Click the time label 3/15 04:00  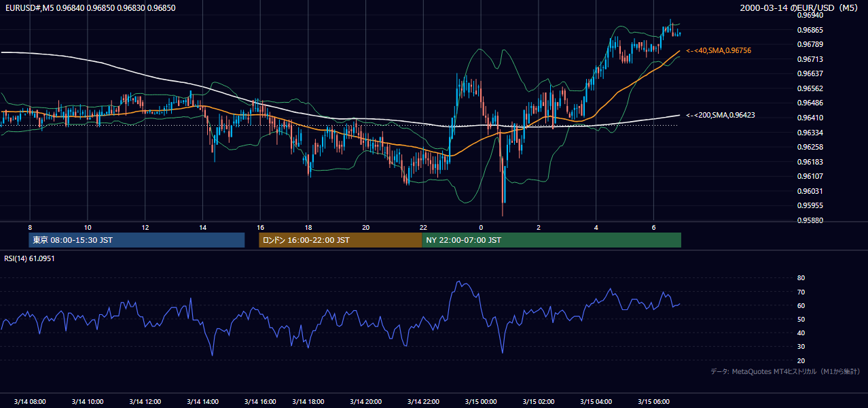pyautogui.click(x=597, y=402)
